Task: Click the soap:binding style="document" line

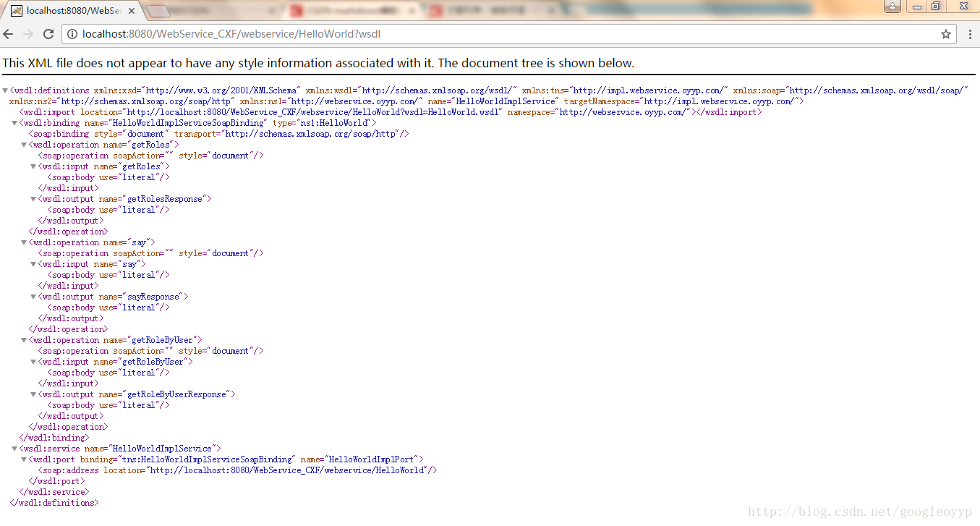Action: click(x=219, y=134)
